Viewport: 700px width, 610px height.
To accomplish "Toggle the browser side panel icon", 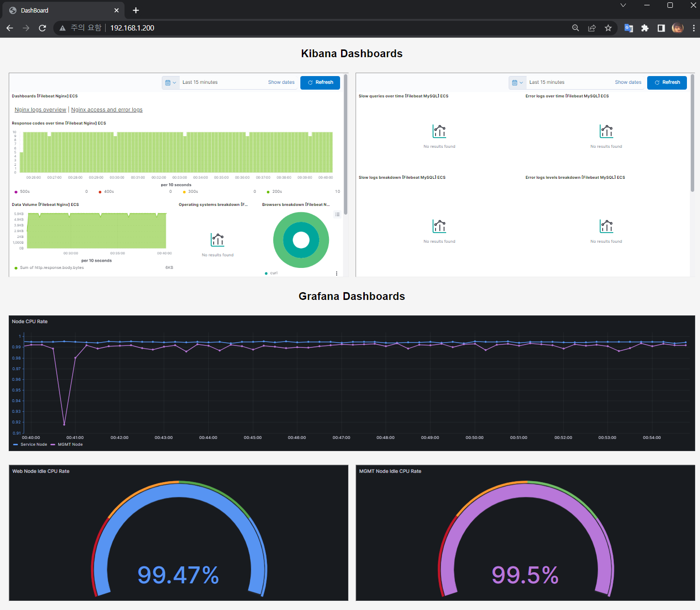I will click(661, 28).
